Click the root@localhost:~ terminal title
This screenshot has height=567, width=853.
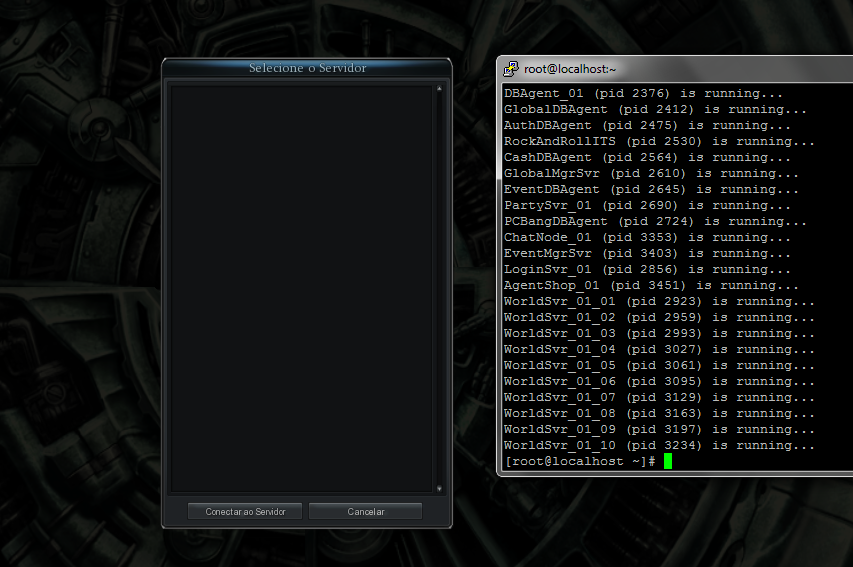[570, 69]
